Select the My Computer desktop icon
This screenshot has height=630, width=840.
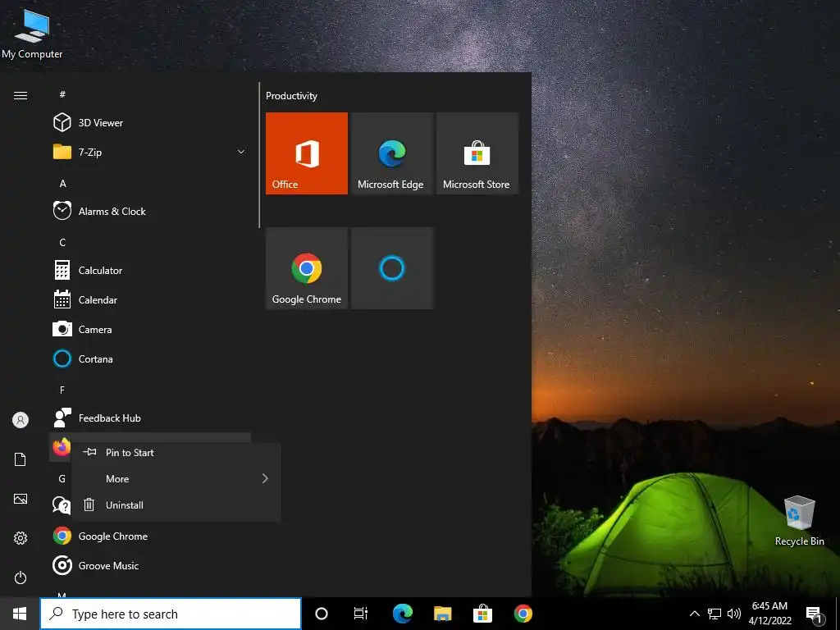[x=32, y=33]
